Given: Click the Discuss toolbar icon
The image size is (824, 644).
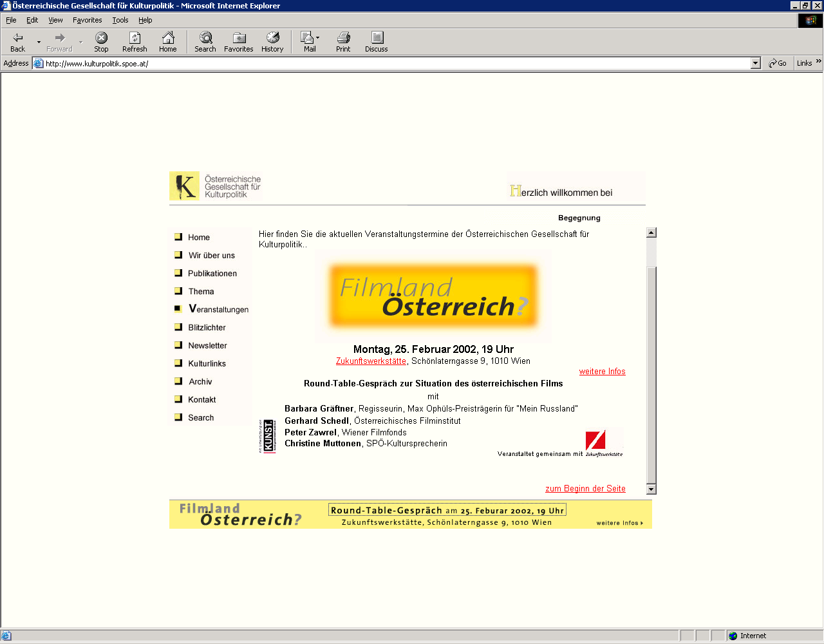Looking at the screenshot, I should 377,38.
